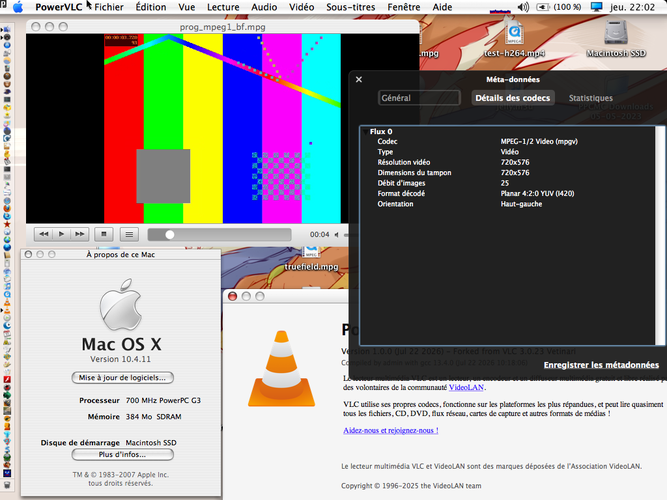Open the VideoLAN hyperlink in the about window
The image size is (667, 500).
[x=466, y=387]
